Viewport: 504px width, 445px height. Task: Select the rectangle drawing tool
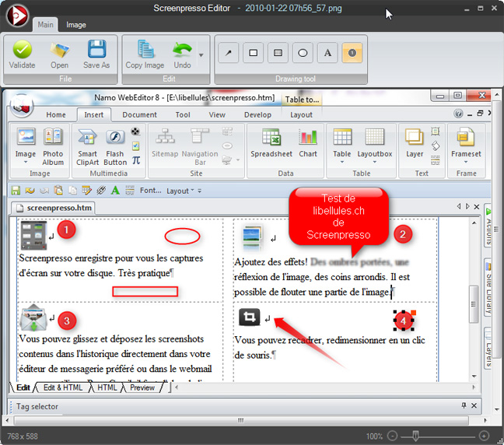254,53
